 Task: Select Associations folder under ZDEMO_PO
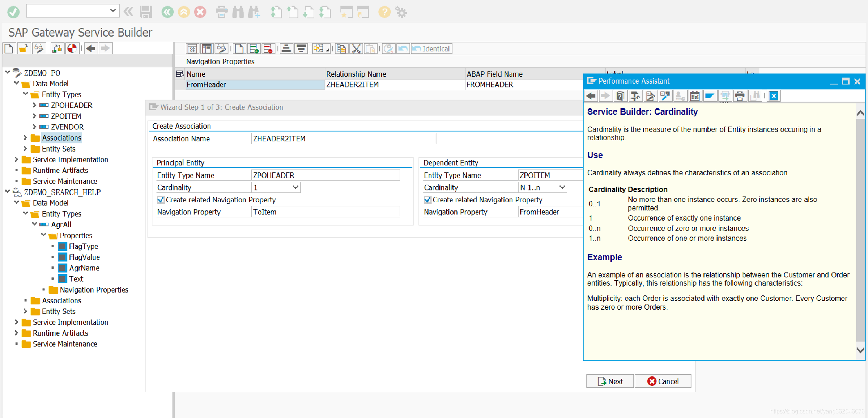(x=61, y=138)
